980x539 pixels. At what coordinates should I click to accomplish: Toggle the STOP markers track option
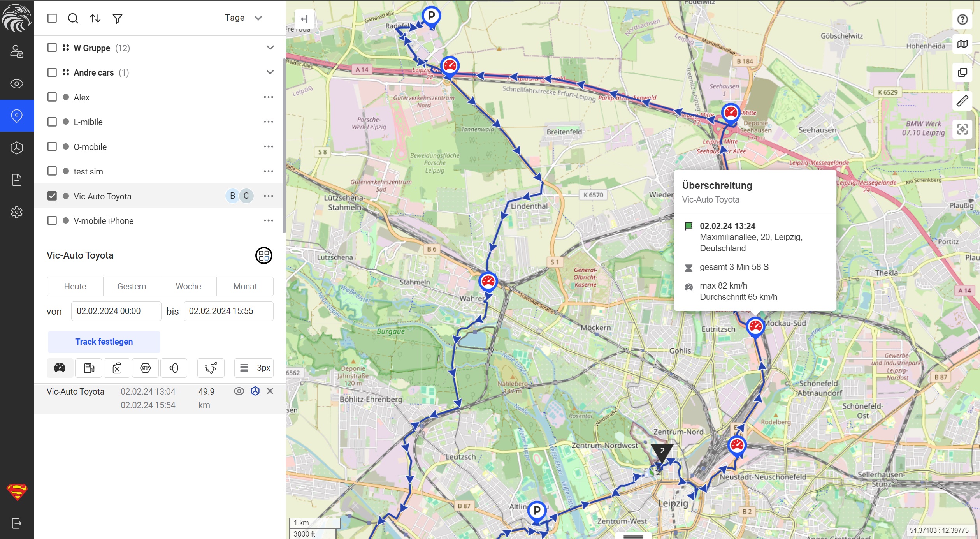pyautogui.click(x=146, y=368)
